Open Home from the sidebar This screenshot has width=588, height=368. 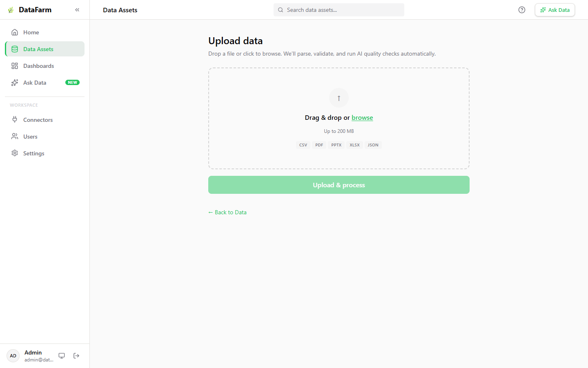[31, 32]
